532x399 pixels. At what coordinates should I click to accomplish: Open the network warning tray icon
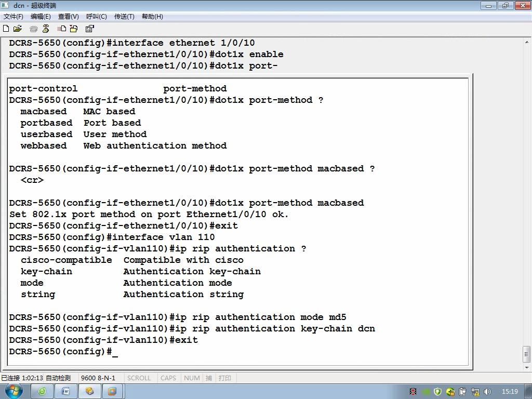coord(475,392)
